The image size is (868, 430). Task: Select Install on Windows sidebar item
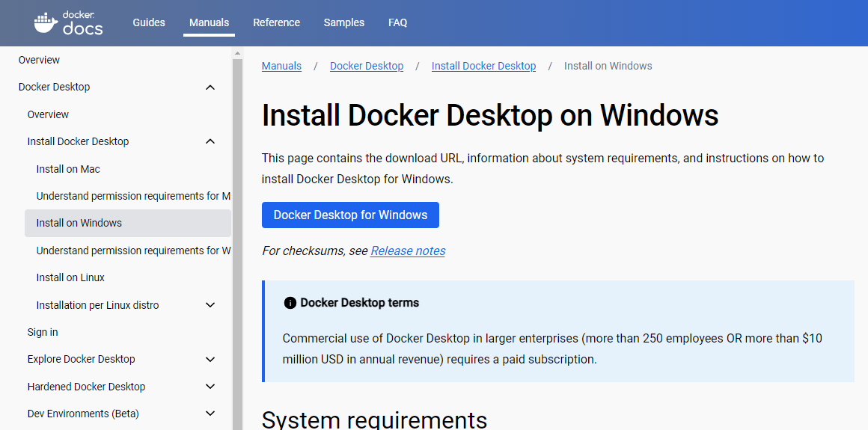pyautogui.click(x=128, y=223)
